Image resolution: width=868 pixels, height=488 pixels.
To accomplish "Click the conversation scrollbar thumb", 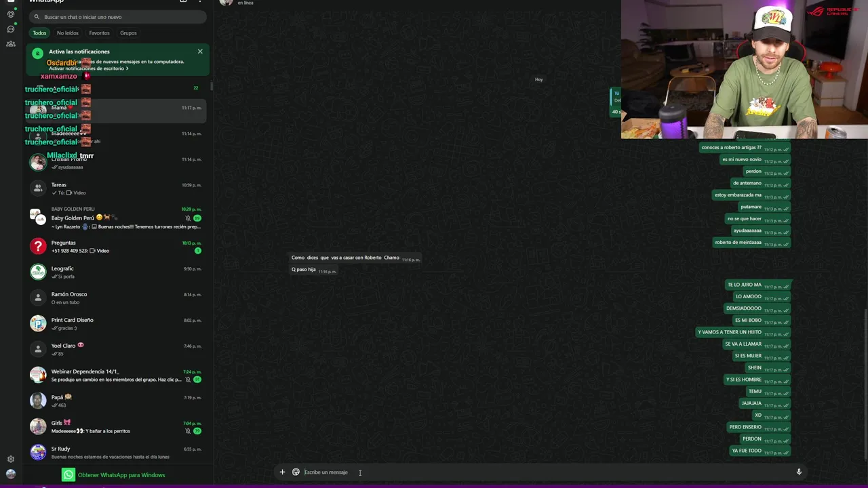I will 866,384.
